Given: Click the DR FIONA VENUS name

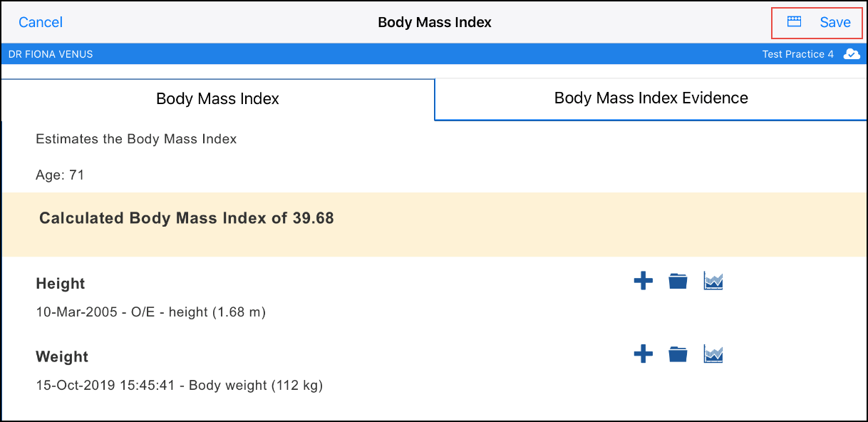Looking at the screenshot, I should point(51,54).
